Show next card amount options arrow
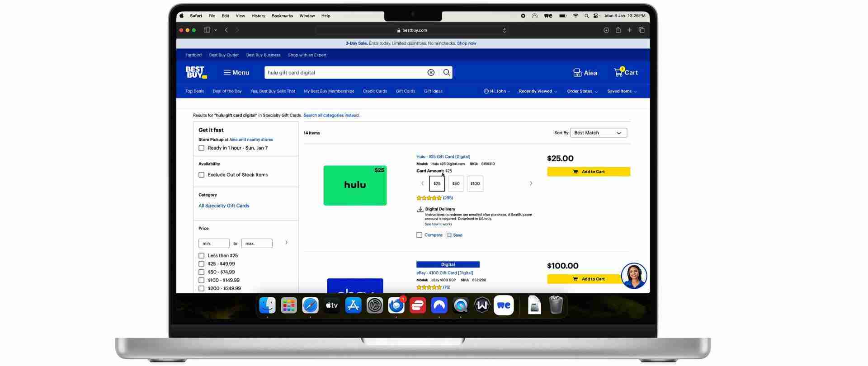868x366 pixels. point(531,183)
